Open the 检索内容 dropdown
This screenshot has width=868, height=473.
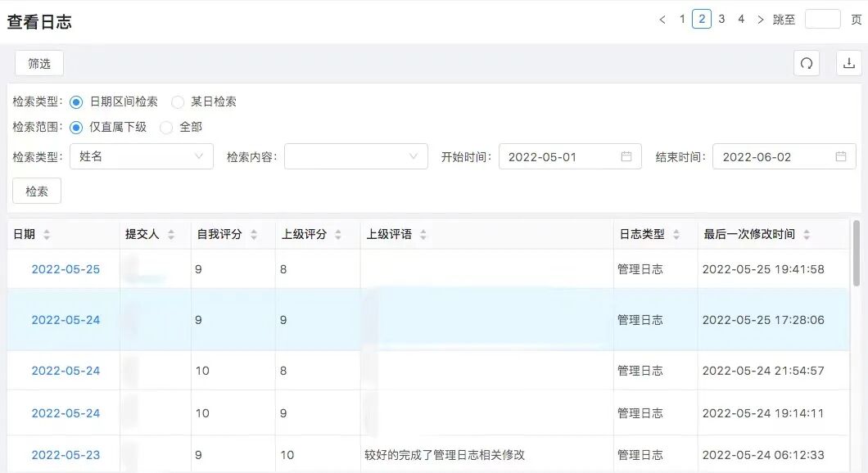click(x=355, y=156)
